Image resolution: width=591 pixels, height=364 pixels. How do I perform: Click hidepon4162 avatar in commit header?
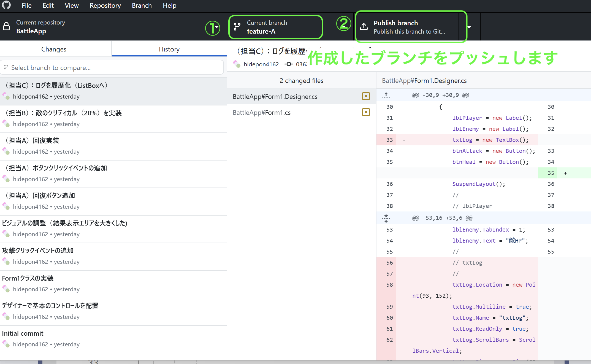237,64
